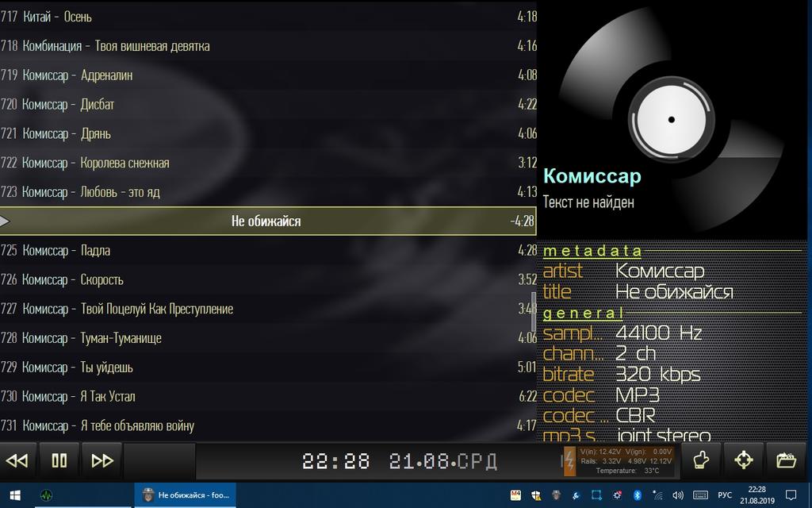Viewport: 812px width, 508px height.
Task: Click the foobar taskbar button Не обижайся
Action: click(186, 495)
